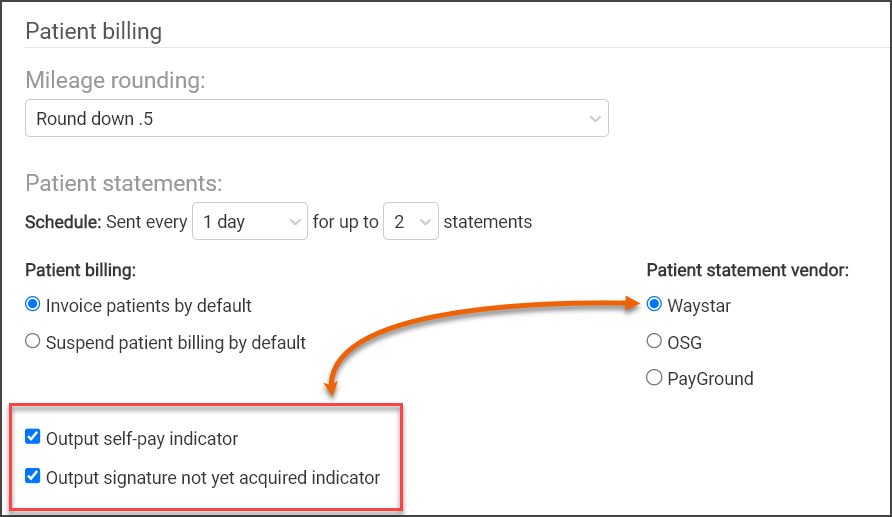Click the chevron on Round down .5
Viewport: 892px width, 517px height.
click(x=595, y=119)
